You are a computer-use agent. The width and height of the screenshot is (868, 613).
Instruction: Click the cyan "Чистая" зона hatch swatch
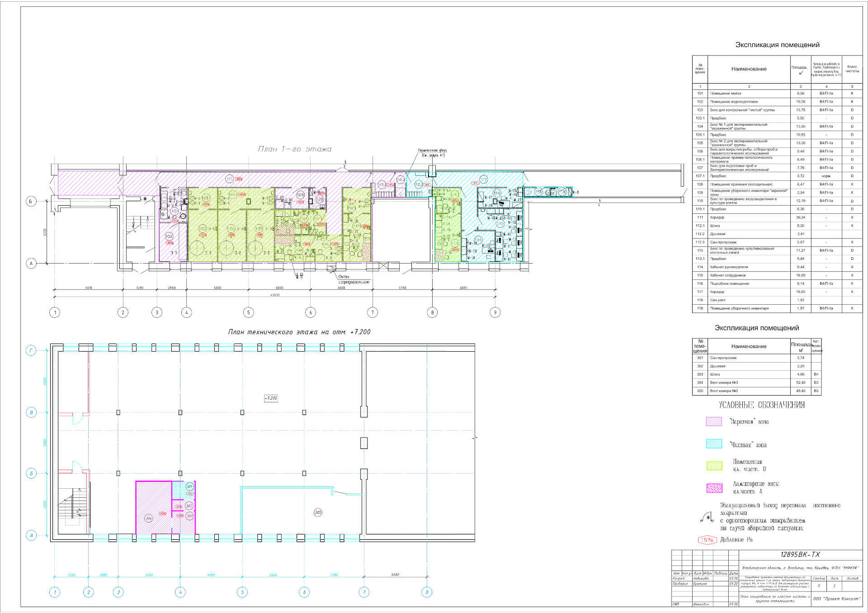(x=714, y=444)
